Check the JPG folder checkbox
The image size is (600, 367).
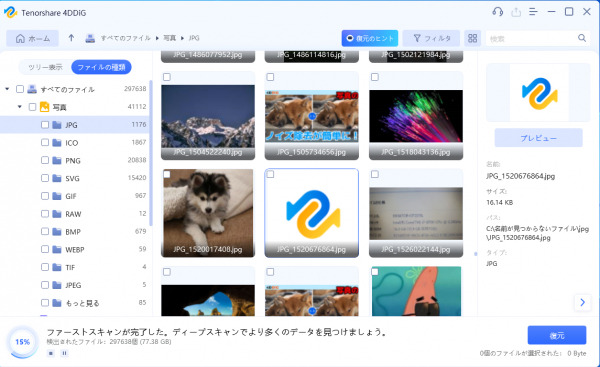point(45,125)
